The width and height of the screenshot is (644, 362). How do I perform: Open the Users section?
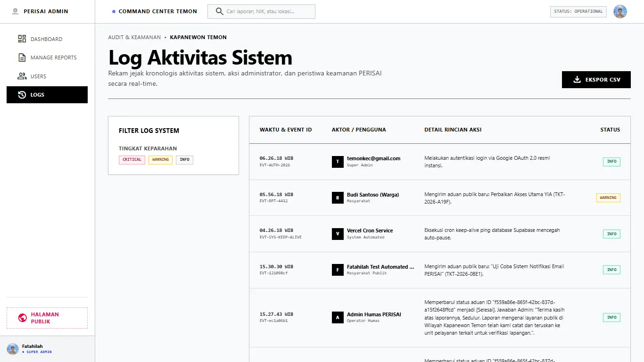(x=47, y=76)
